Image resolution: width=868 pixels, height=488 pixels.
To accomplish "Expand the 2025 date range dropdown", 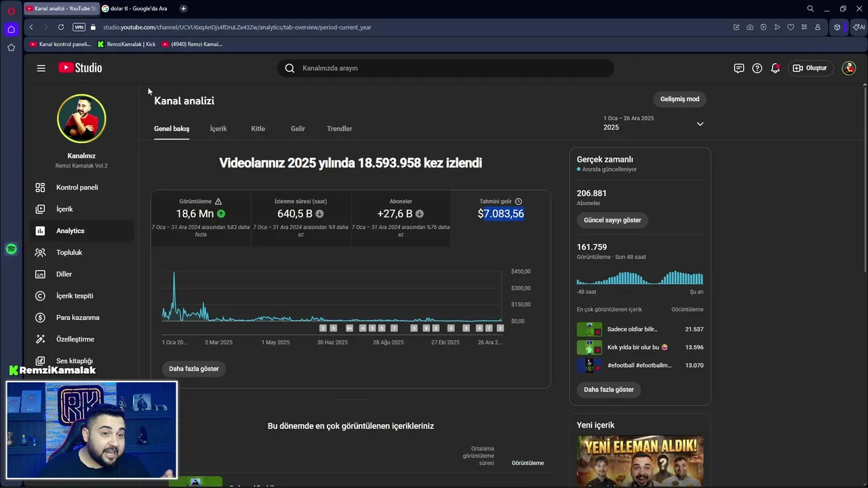I will pos(700,124).
